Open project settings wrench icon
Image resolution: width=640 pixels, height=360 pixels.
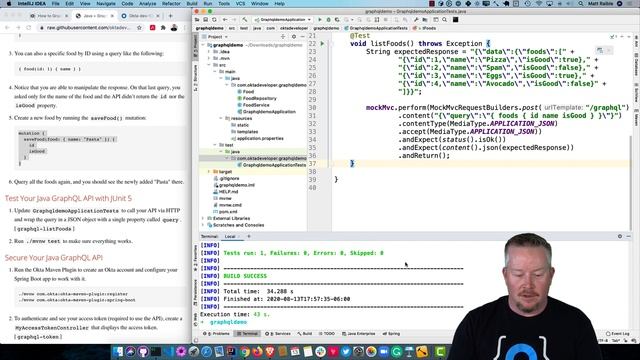(x=416, y=20)
